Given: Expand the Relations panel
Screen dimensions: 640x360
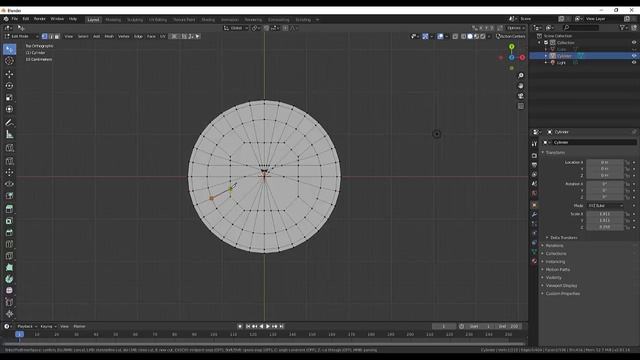Looking at the screenshot, I should [x=553, y=245].
